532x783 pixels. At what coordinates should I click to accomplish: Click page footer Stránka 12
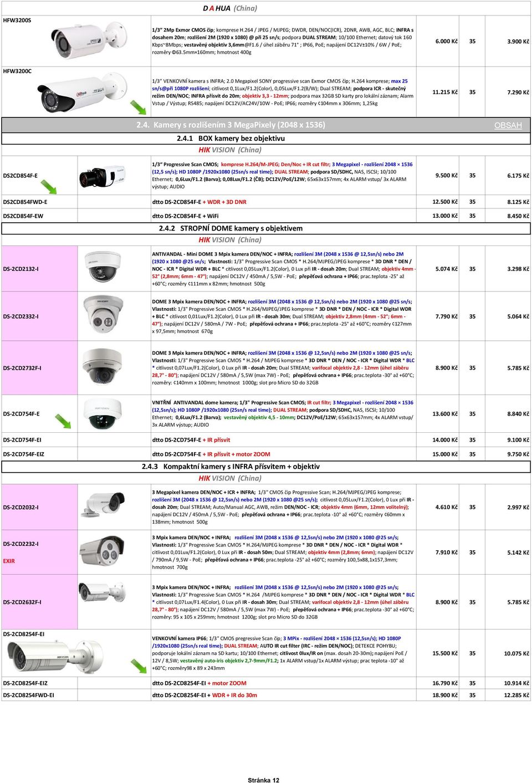coord(264,780)
